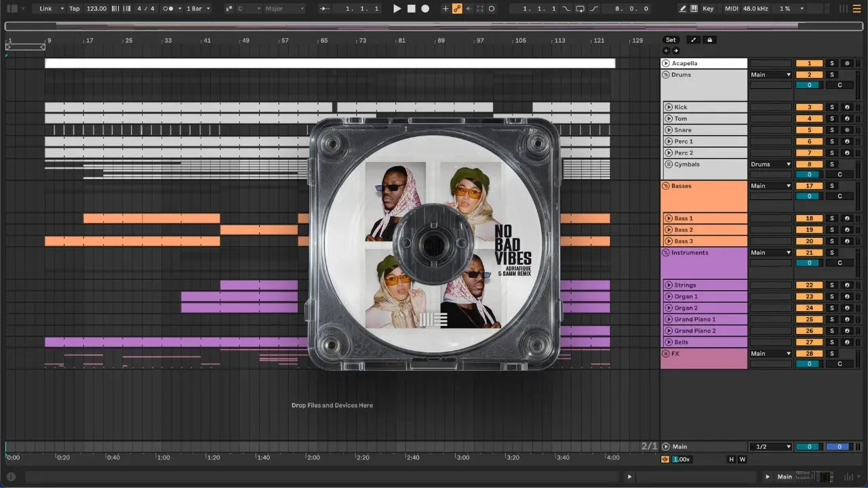Click the Main track volume value 0
Image resolution: width=868 pixels, height=488 pixels.
[x=809, y=447]
